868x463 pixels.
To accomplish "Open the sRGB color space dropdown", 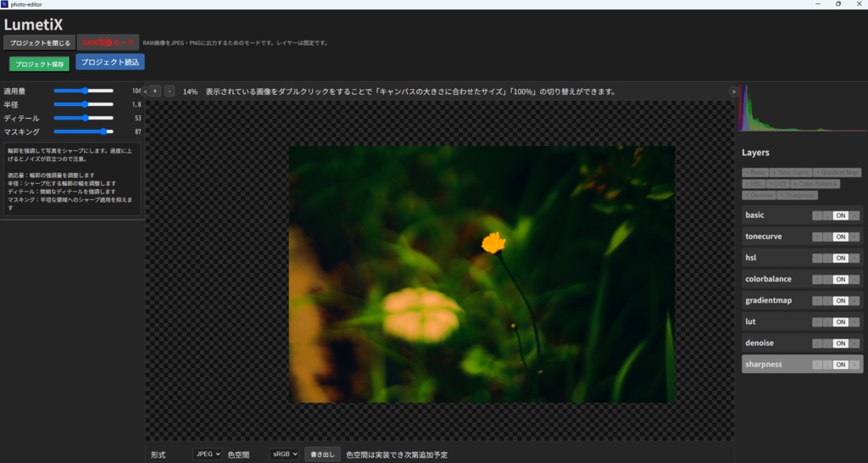I will tap(284, 455).
